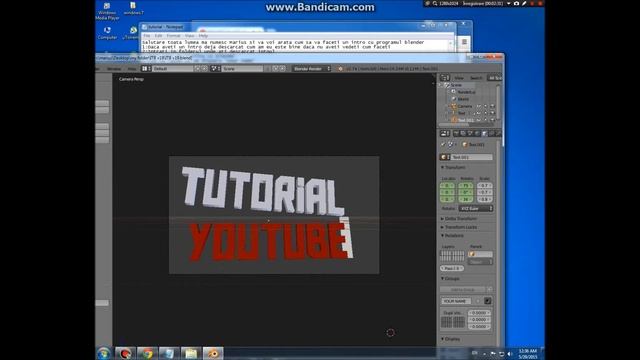Click the Bandicam camera screenshot icon
This screenshot has height=360, width=640.
pyautogui.click(x=517, y=3)
